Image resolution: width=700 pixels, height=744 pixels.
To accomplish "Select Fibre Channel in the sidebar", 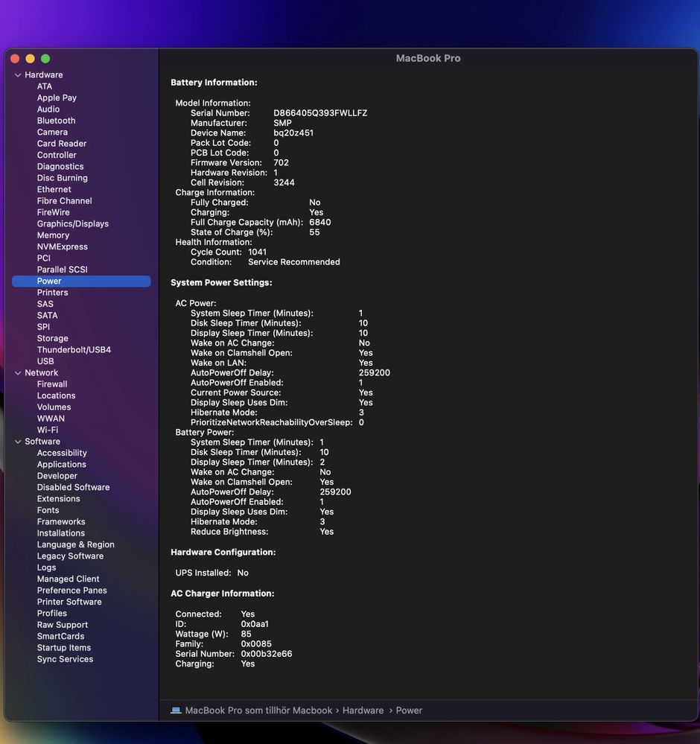I will coord(65,201).
